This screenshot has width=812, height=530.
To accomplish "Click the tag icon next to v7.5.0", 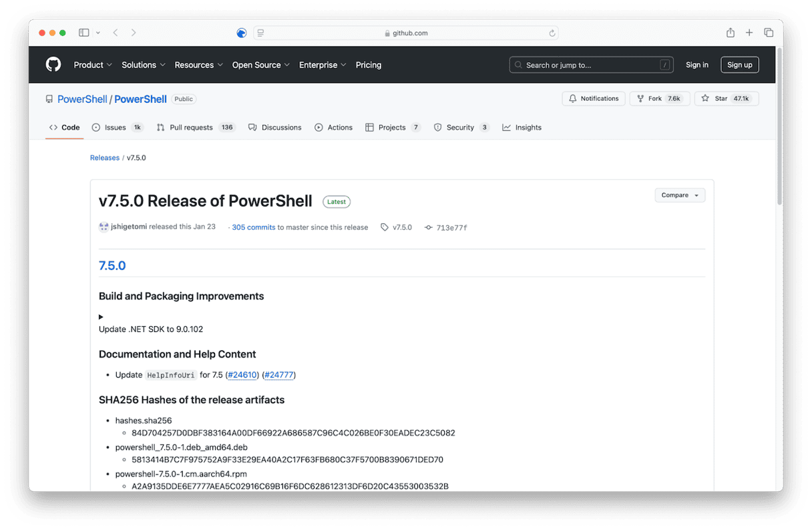I will coord(385,227).
